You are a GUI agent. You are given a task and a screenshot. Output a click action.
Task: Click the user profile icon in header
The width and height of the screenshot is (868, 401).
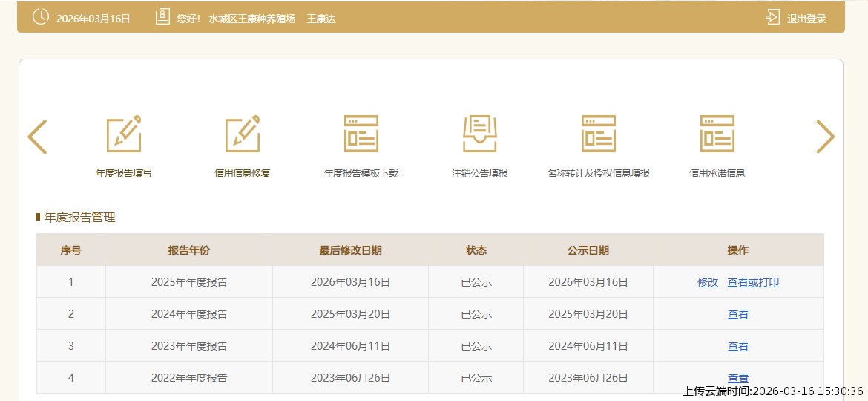(x=162, y=18)
